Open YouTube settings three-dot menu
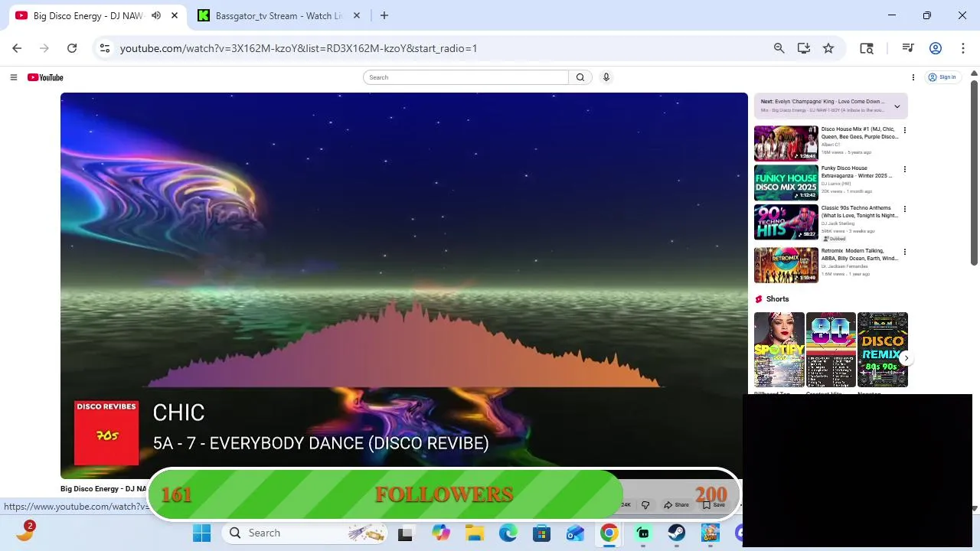This screenshot has width=980, height=551. 913,77
